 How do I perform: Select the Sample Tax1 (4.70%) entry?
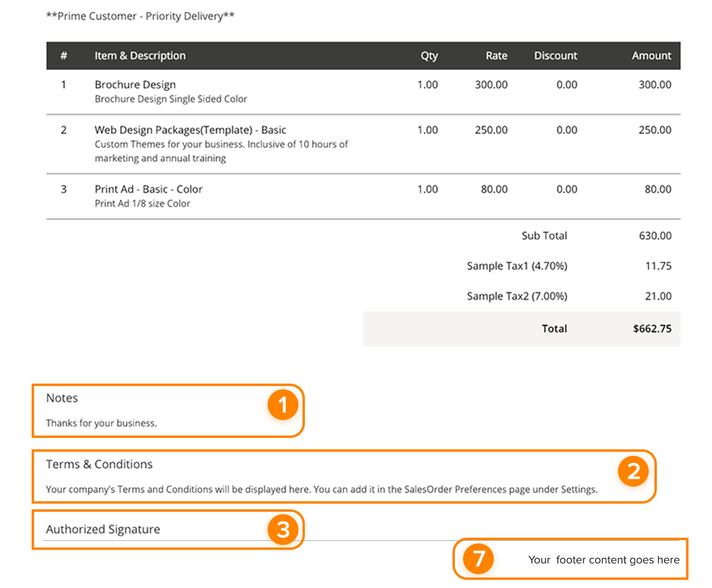point(517,266)
